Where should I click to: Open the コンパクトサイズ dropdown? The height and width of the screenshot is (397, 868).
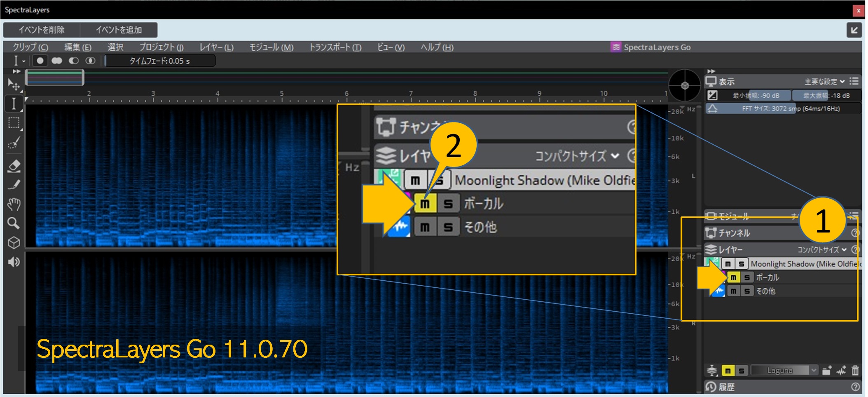click(822, 250)
